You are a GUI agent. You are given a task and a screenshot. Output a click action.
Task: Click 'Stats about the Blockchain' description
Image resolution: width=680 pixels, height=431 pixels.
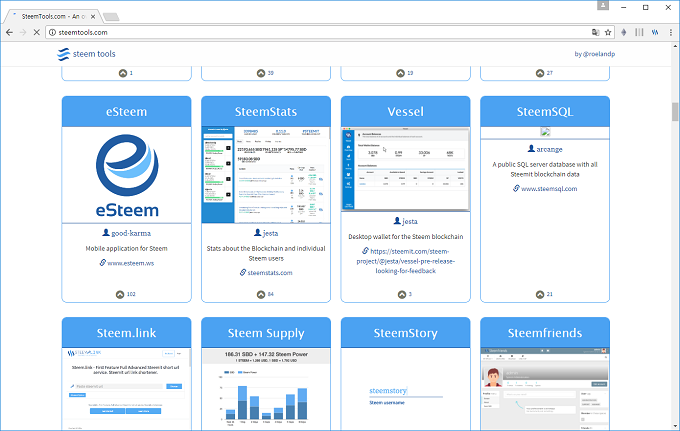[x=266, y=253]
